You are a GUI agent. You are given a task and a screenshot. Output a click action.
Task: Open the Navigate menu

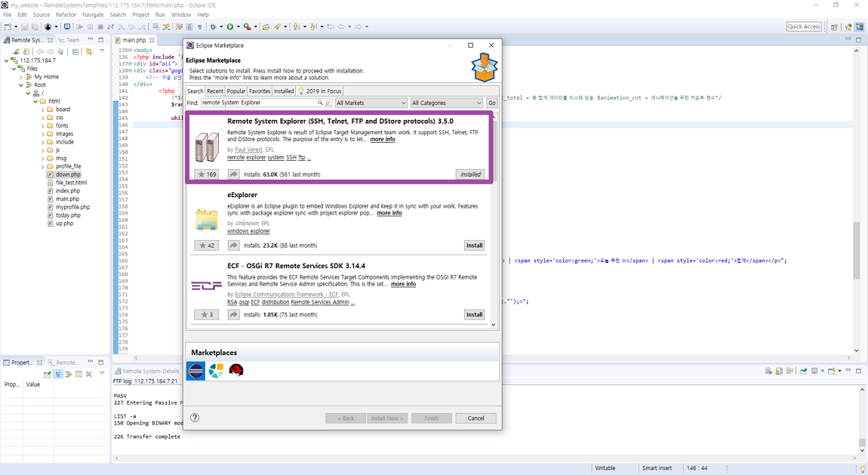pyautogui.click(x=92, y=15)
